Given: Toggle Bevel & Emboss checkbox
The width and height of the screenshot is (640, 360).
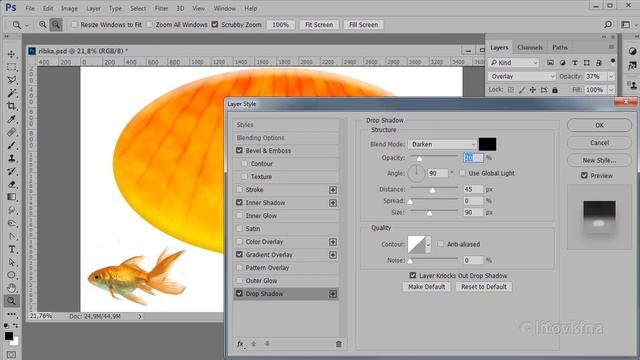Looking at the screenshot, I should pyautogui.click(x=239, y=151).
